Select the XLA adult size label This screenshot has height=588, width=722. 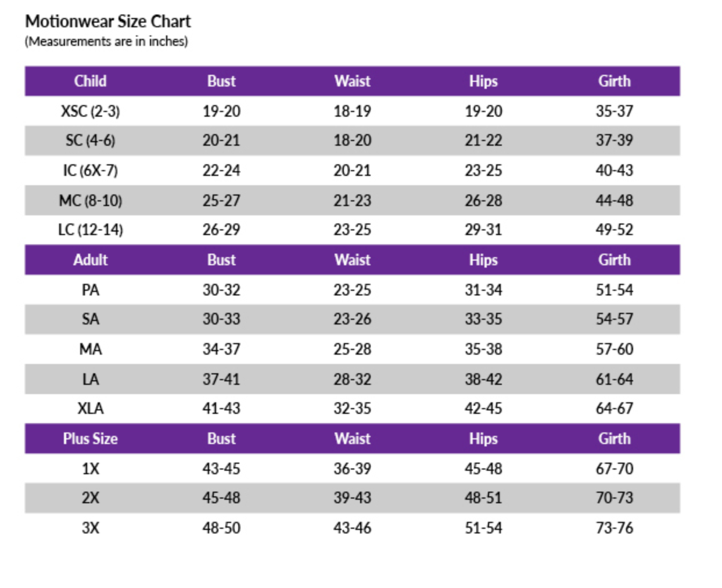pyautogui.click(x=90, y=409)
